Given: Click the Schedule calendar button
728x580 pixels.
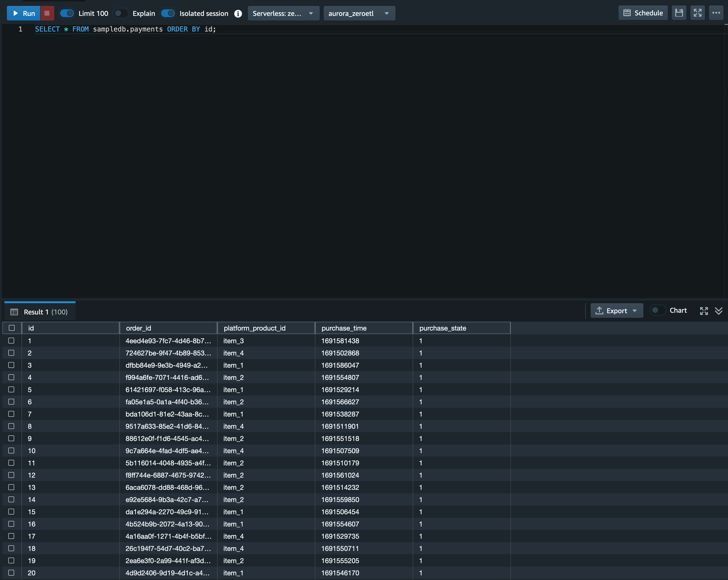Looking at the screenshot, I should coord(643,13).
